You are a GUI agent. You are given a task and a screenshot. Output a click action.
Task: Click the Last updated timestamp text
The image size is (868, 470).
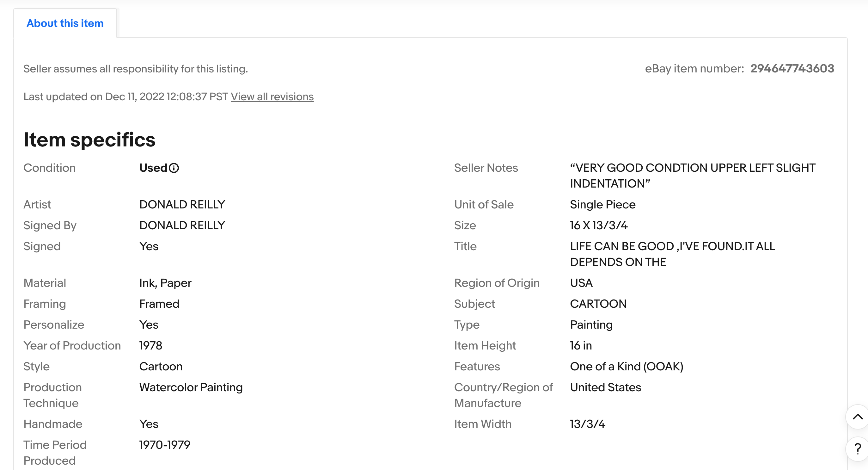click(x=126, y=97)
